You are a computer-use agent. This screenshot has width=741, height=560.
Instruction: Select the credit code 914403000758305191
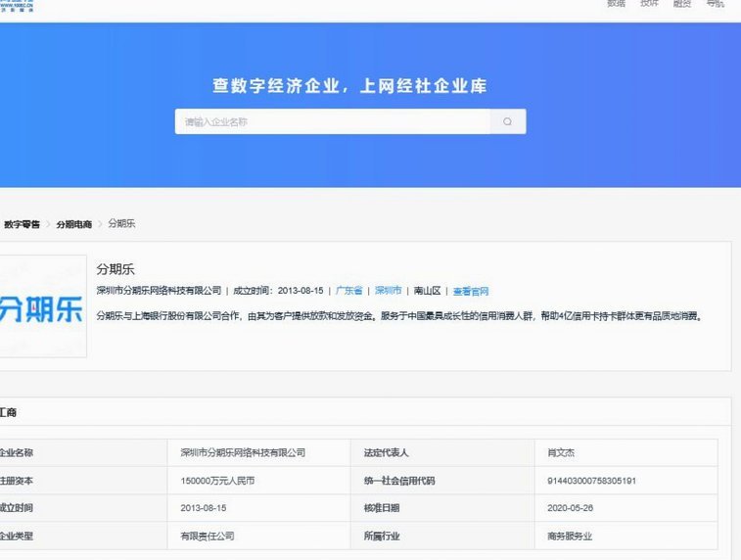pos(591,481)
